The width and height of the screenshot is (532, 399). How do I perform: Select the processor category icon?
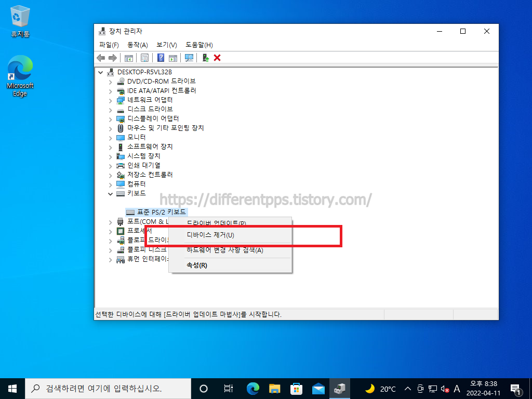click(x=121, y=231)
